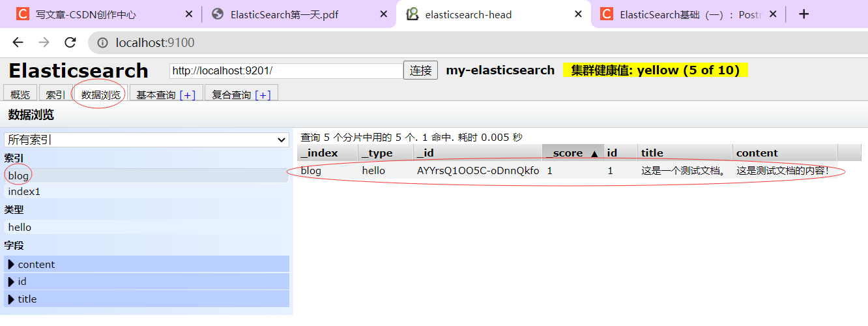Click the blog cell in results row

tap(327, 171)
